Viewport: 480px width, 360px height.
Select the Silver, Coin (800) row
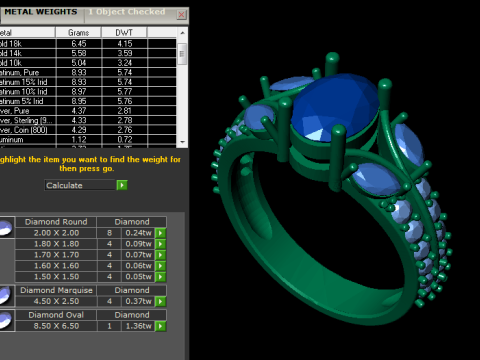click(x=88, y=130)
